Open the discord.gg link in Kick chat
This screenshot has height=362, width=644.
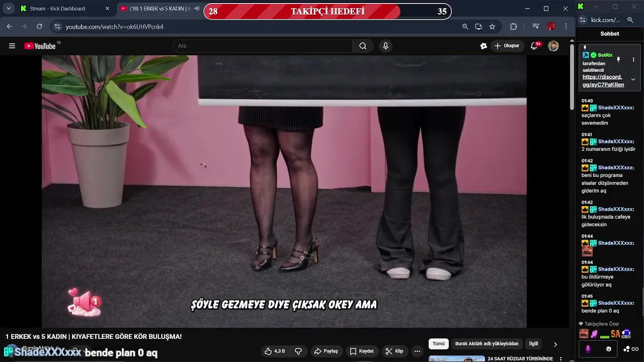[603, 81]
